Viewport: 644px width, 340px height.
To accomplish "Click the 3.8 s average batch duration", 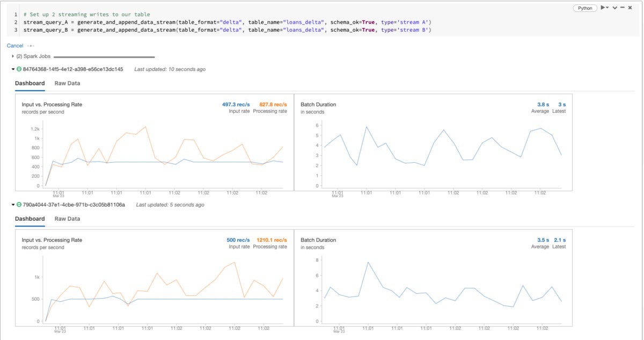I will coord(543,104).
